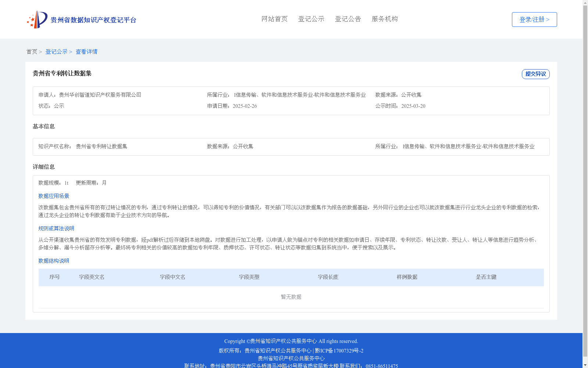588x368 pixels.
Task: Click the publicity date 2025-03-20
Action: [413, 106]
